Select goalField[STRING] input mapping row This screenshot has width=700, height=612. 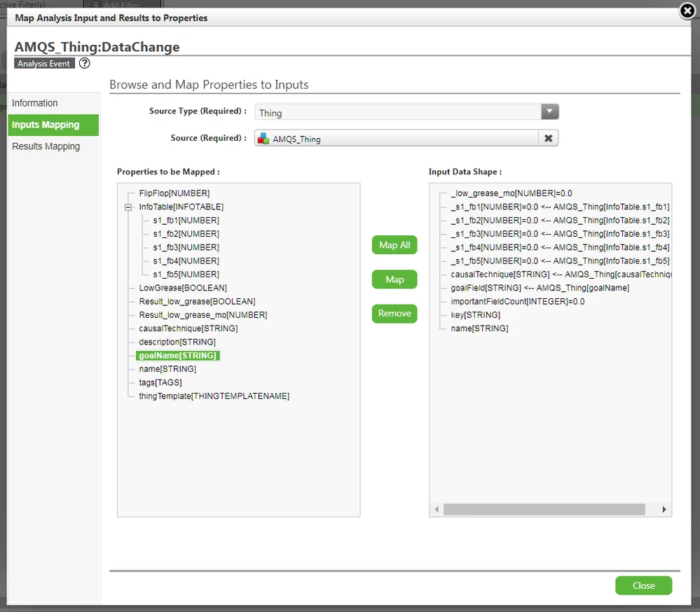tap(540, 288)
